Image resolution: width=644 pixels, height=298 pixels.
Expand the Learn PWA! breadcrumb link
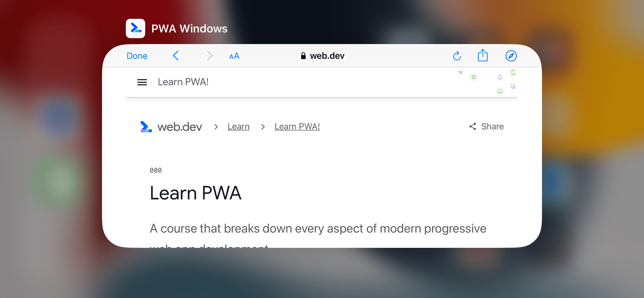(298, 127)
